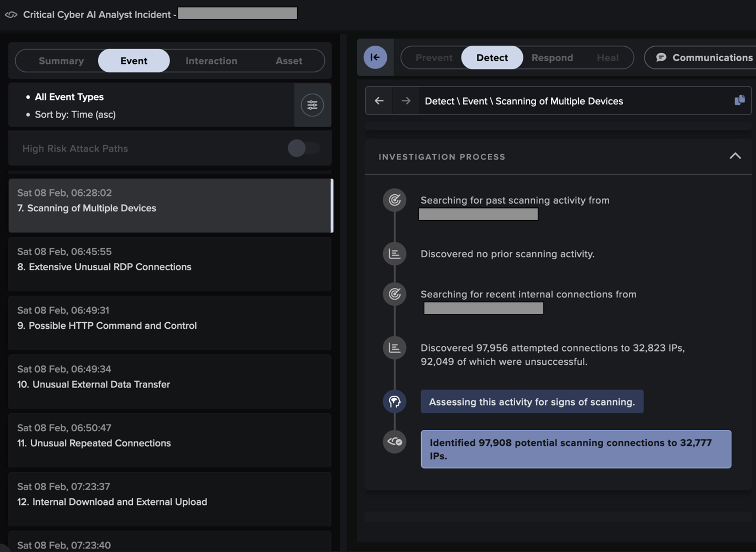Select the Detect stage tab
The image size is (756, 552).
coord(492,58)
